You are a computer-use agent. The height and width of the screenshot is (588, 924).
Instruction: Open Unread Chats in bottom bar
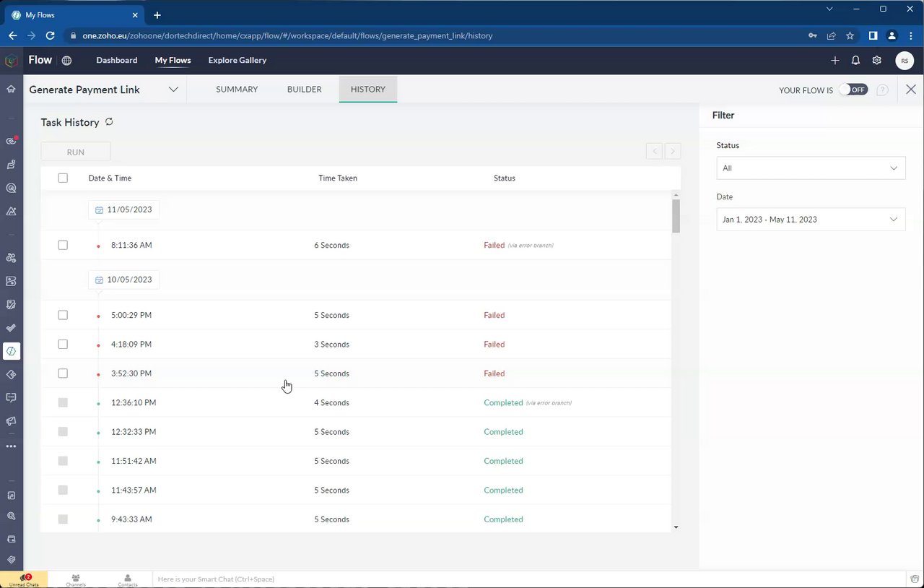tap(24, 579)
